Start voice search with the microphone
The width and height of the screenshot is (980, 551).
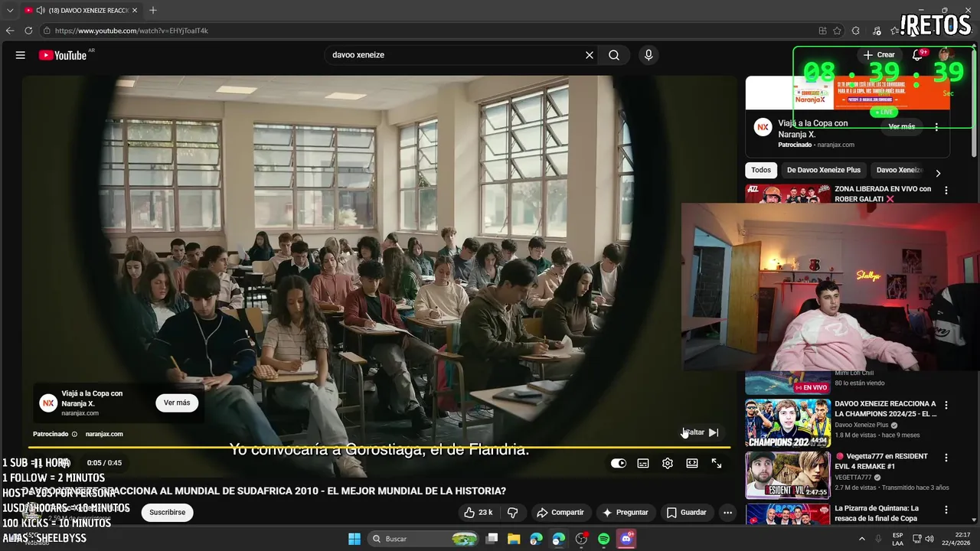648,55
